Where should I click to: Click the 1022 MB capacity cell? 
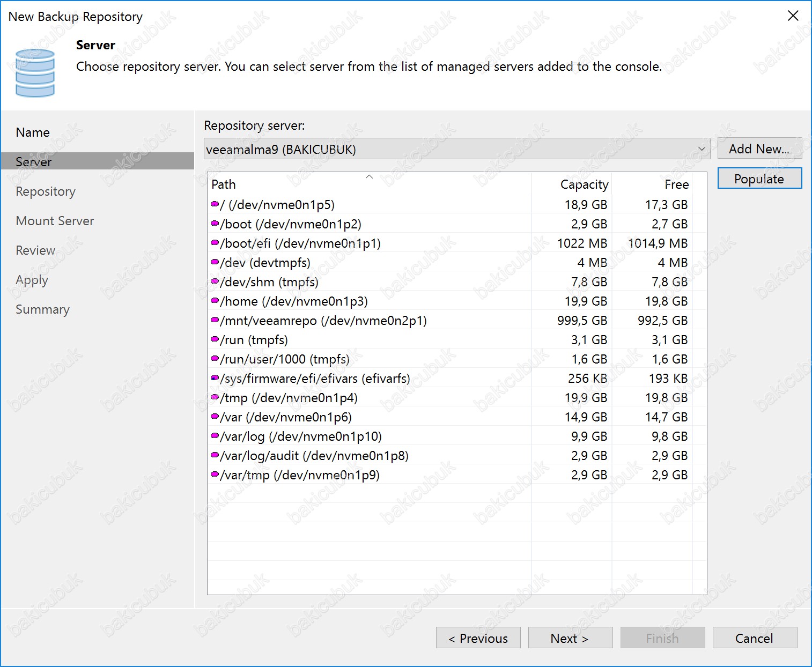click(582, 243)
